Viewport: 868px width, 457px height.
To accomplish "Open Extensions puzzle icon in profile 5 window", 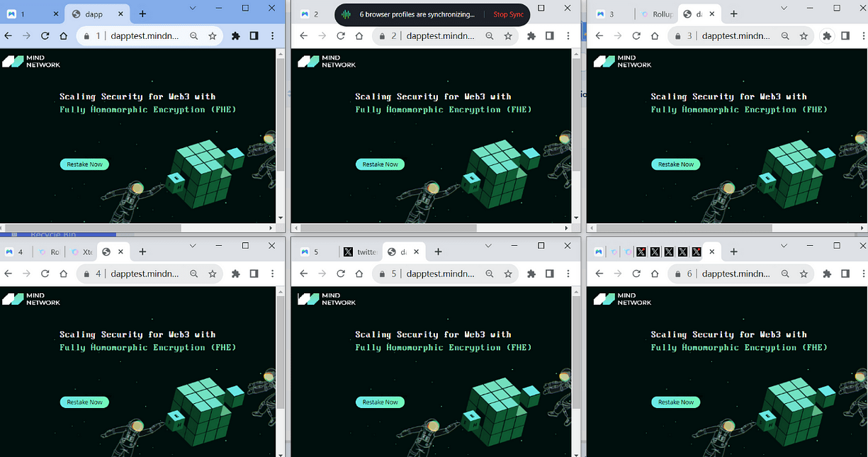I will [x=531, y=273].
